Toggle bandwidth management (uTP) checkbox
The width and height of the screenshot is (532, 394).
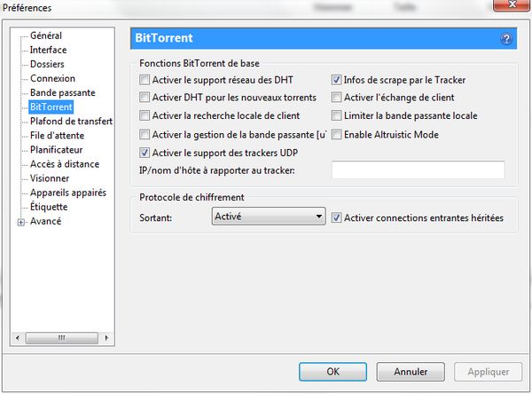coord(145,135)
